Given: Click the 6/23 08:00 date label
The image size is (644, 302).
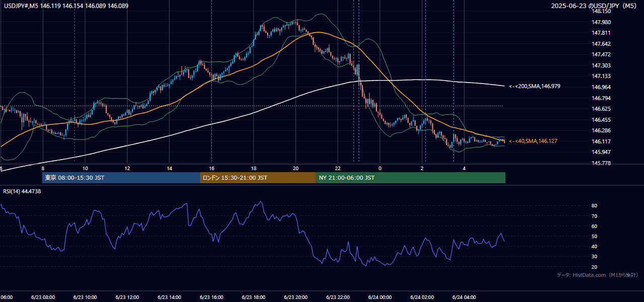Looking at the screenshot, I should tap(43, 297).
